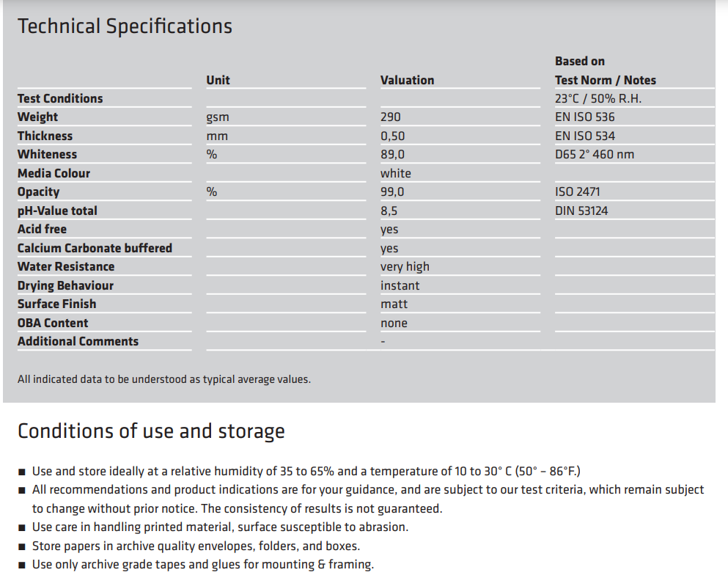Click the Valuation column header

click(407, 80)
